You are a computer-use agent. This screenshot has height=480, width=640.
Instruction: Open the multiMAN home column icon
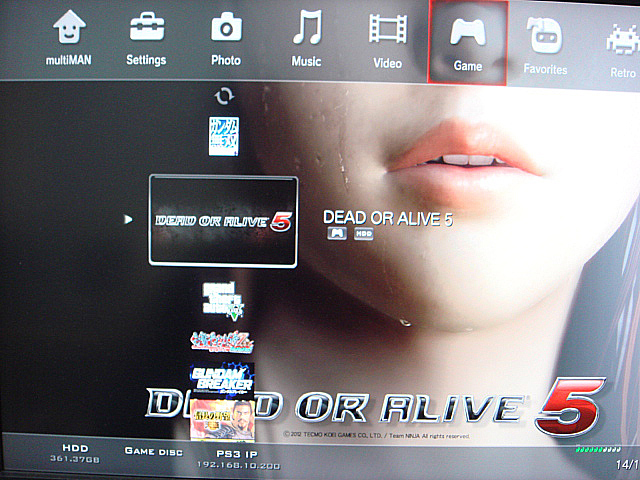69,27
